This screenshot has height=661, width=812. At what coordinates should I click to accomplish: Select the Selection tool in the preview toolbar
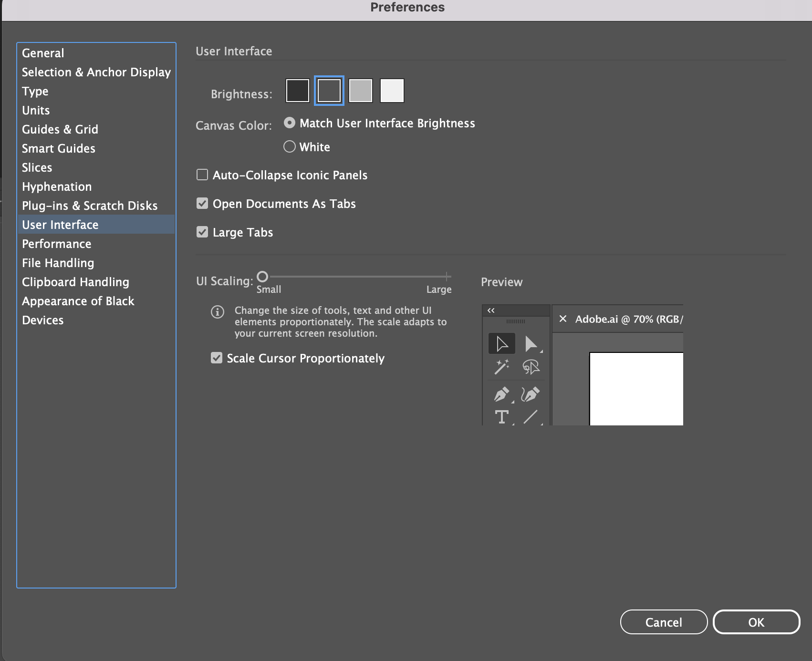501,343
